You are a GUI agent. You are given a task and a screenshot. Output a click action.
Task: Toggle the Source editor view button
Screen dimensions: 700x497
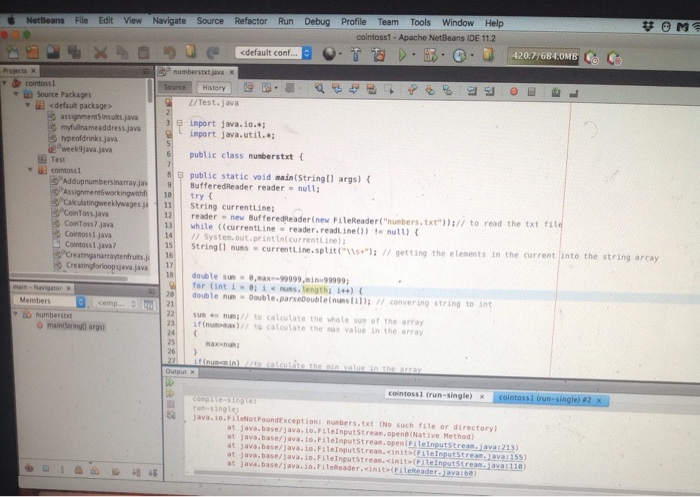pos(175,87)
